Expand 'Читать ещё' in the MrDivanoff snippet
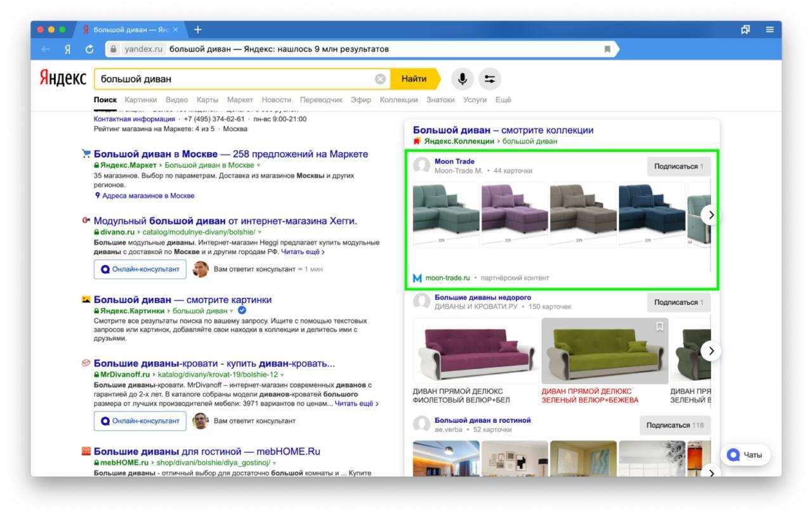812x516 pixels. pyautogui.click(x=357, y=403)
